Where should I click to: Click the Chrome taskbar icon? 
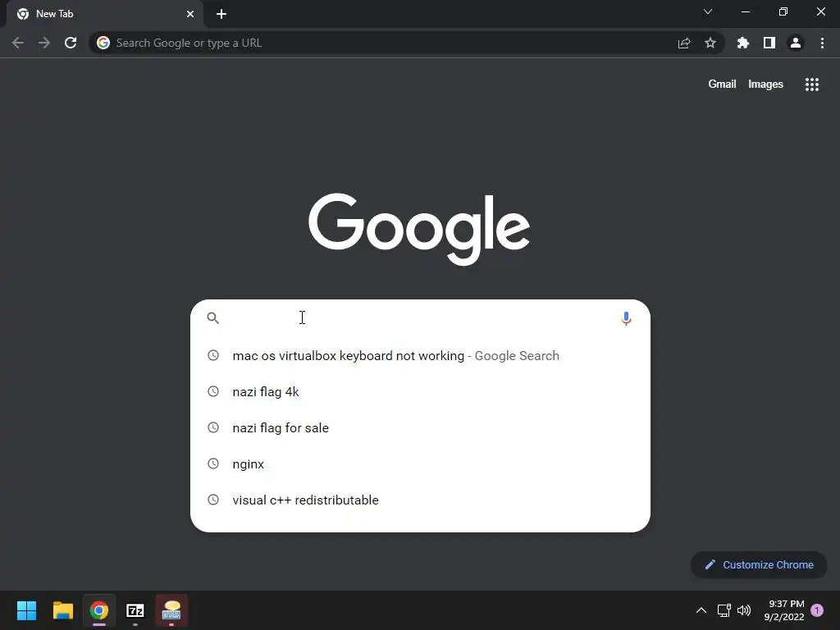[x=99, y=610]
